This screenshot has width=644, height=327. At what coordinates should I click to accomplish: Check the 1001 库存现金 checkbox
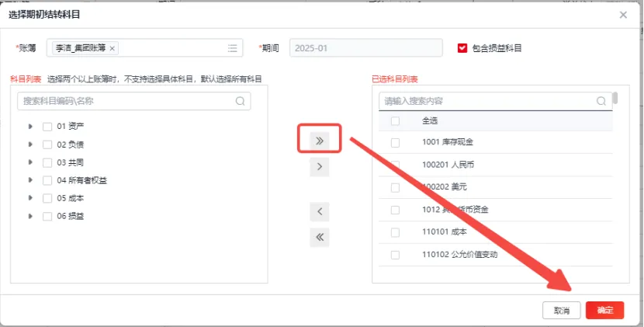396,143
